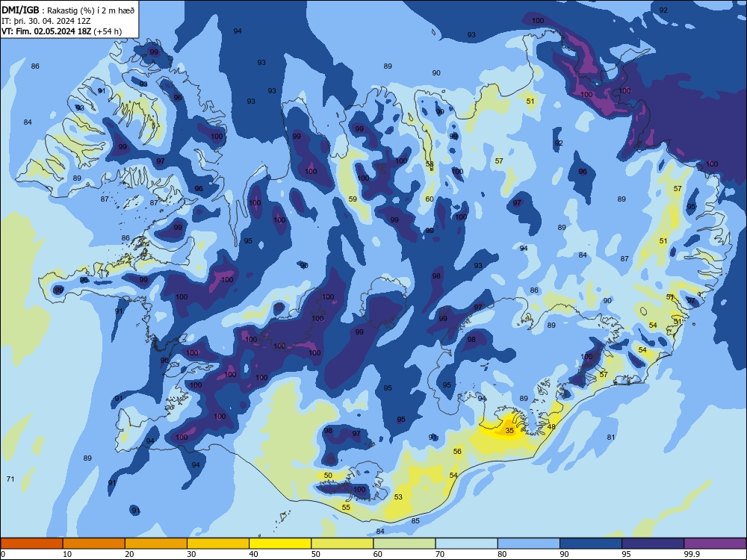Click the 'VT: Fim. 02.05.2024 18Z' line
Screen dimensions: 747x560
point(46,31)
